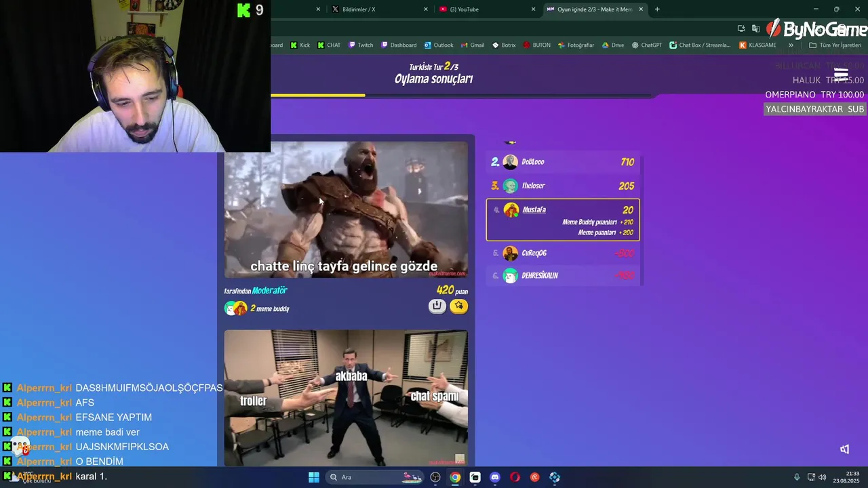Click the network icon in the system tray
The width and height of the screenshot is (868, 488).
coord(810,477)
